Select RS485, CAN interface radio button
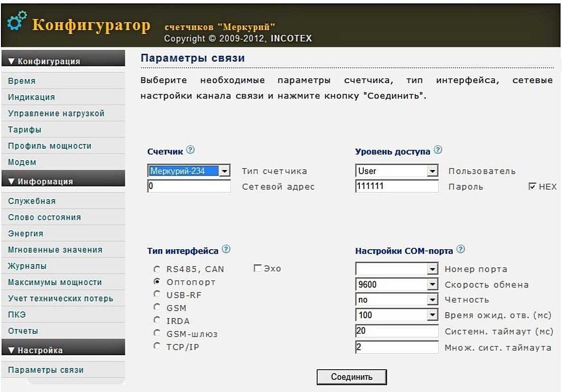 [x=156, y=269]
